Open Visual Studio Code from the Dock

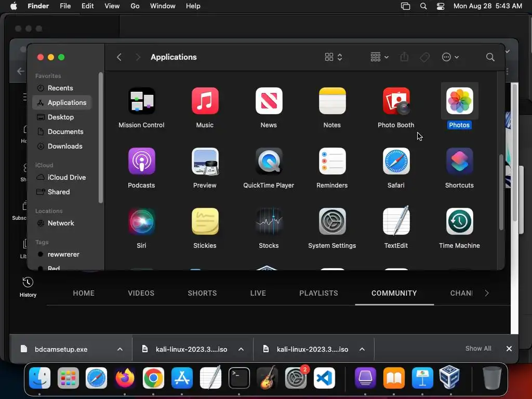[324, 378]
